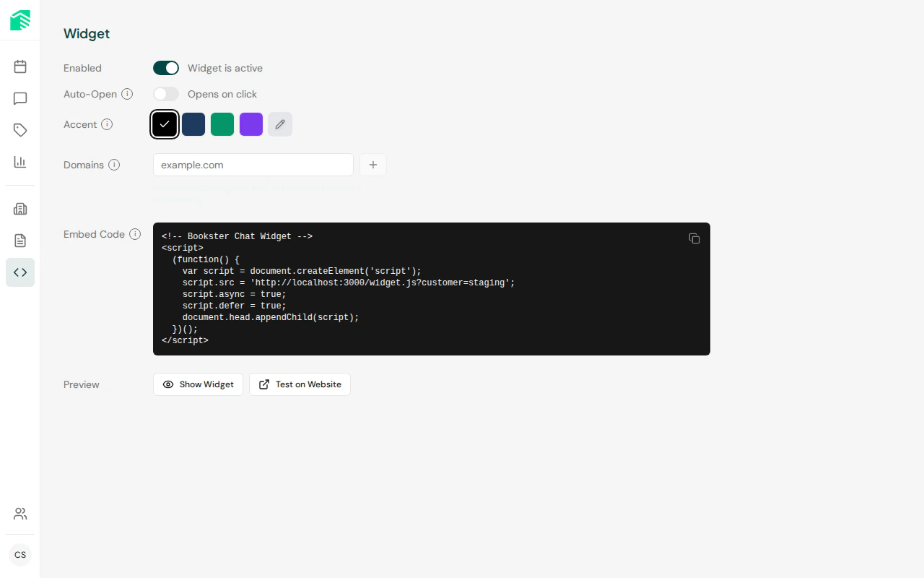Open the users icon in the sidebar
The width and height of the screenshot is (924, 578).
point(20,514)
